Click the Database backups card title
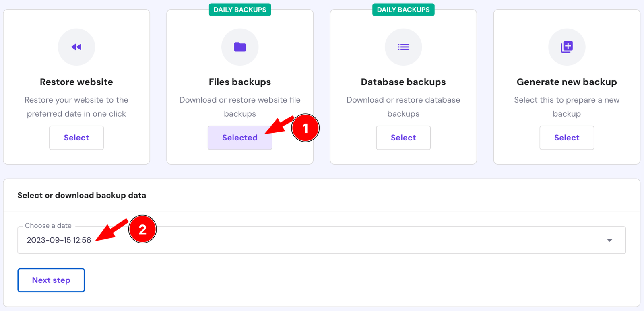Screen dimensions: 644x311 point(403,82)
